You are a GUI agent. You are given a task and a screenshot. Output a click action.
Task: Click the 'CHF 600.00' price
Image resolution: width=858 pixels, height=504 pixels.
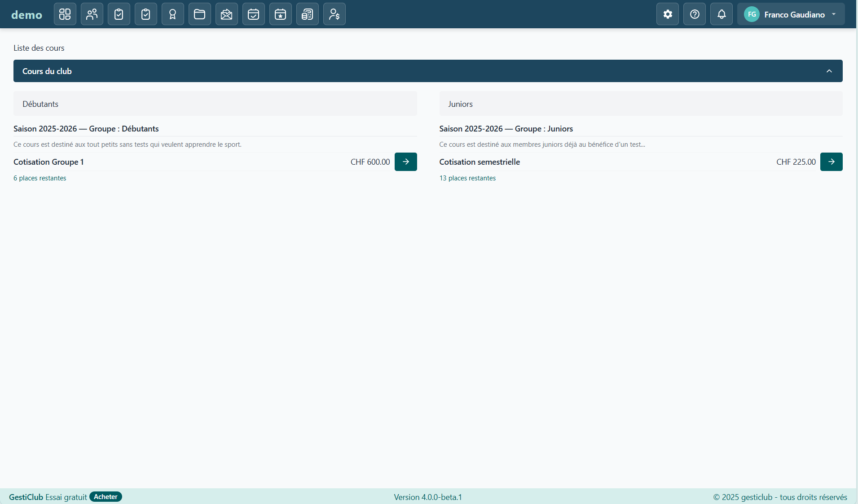click(x=370, y=162)
